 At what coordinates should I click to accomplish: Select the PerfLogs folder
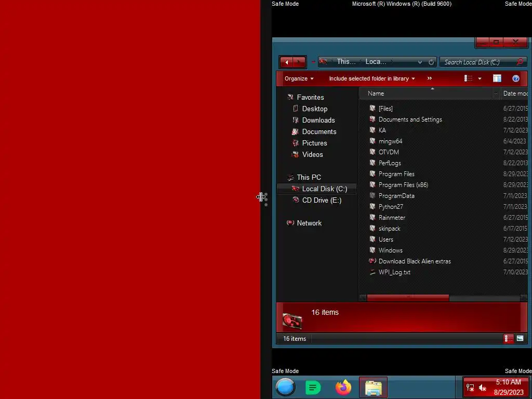(x=390, y=163)
